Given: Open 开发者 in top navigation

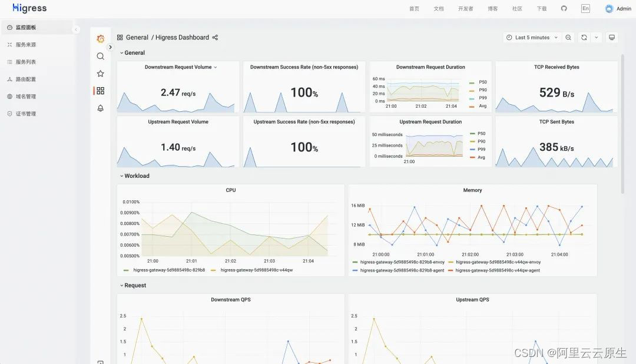Looking at the screenshot, I should point(466,8).
